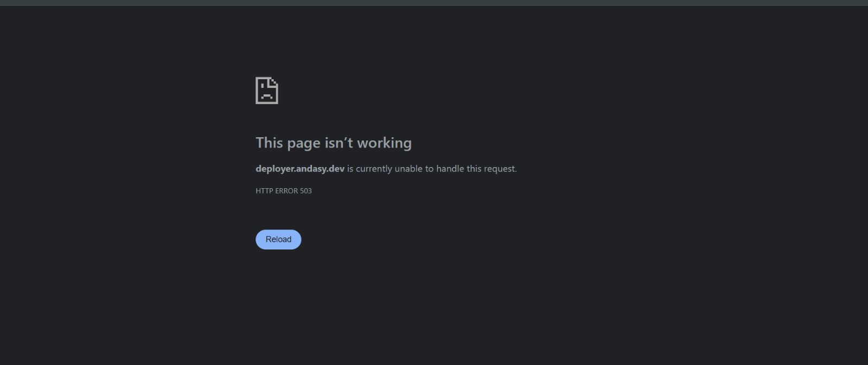Select the deployer.andasy.dev domain text

tap(300, 169)
